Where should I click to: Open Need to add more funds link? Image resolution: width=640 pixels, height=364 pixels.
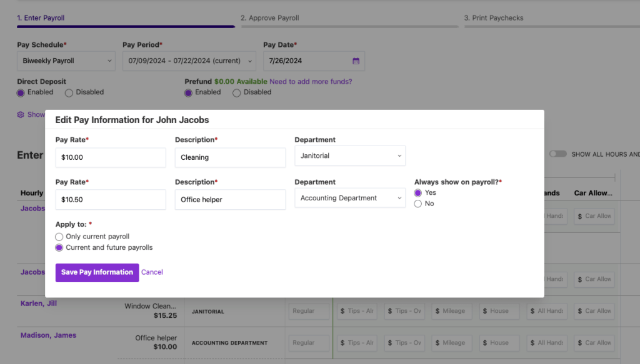(x=311, y=82)
